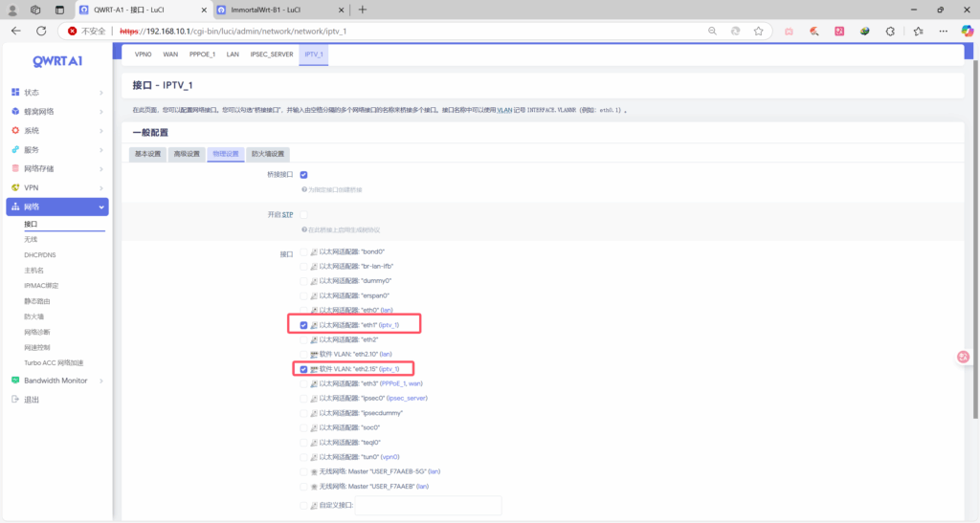Screen dimensions: 980x523
Task: Click the 退出 logout icon
Action: click(x=15, y=400)
